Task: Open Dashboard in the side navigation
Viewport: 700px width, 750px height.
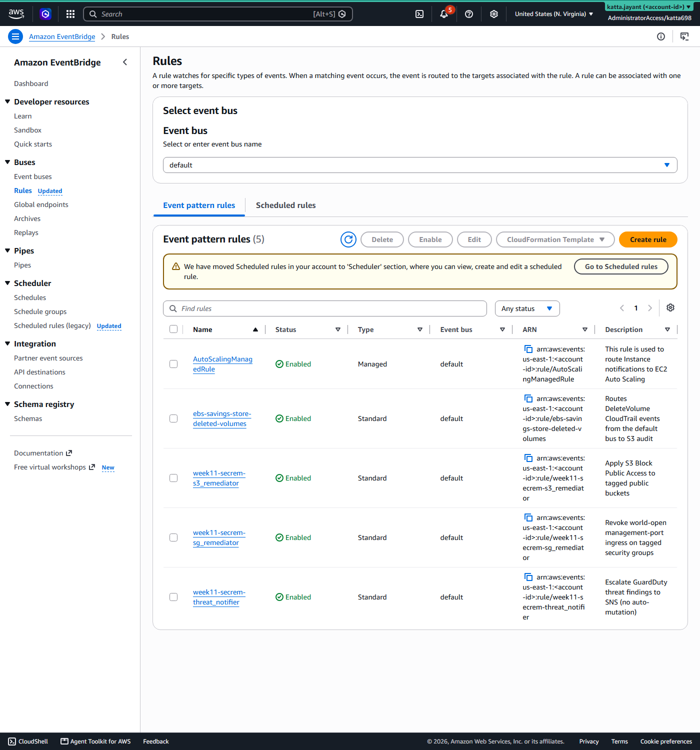Action: [31, 83]
